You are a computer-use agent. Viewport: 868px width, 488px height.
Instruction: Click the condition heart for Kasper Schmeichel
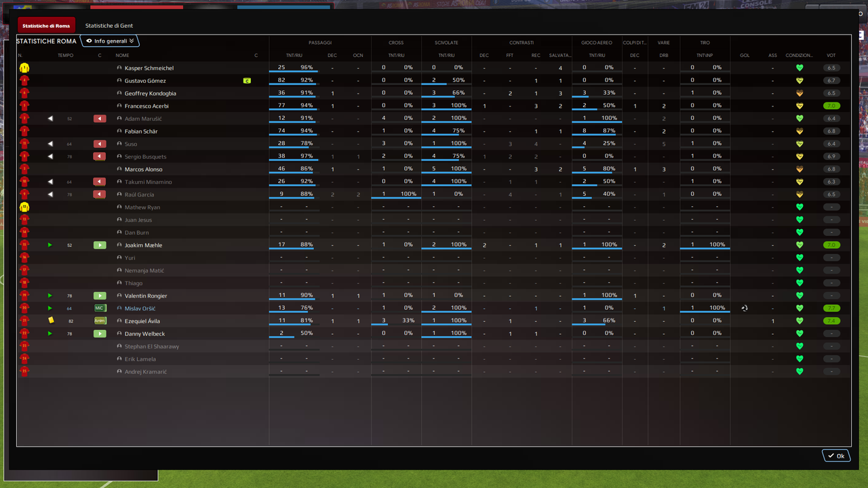click(800, 68)
